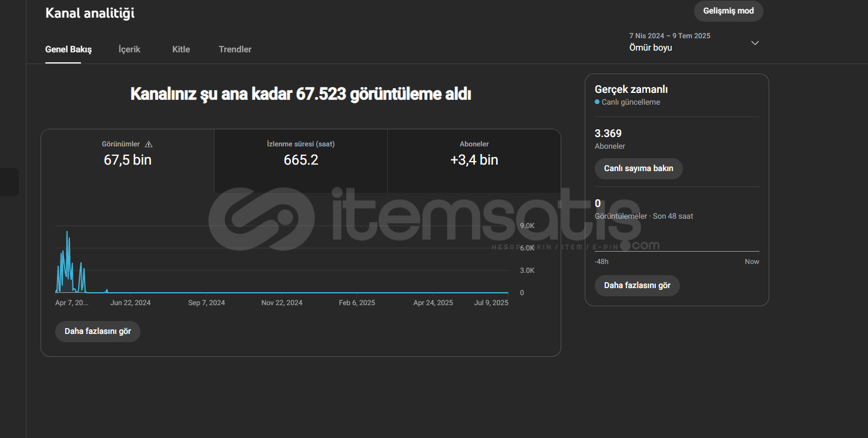The height and width of the screenshot is (438, 868).
Task: Switch to the İçerik tab
Action: point(129,49)
